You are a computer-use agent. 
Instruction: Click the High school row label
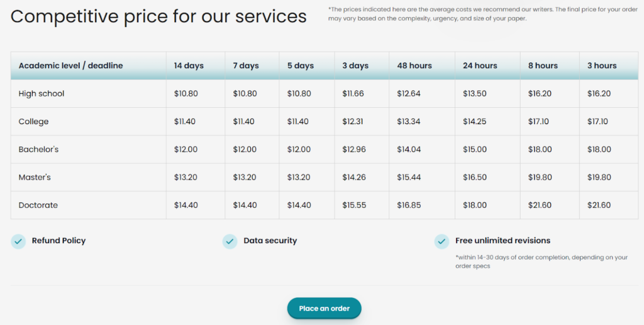[x=42, y=94]
